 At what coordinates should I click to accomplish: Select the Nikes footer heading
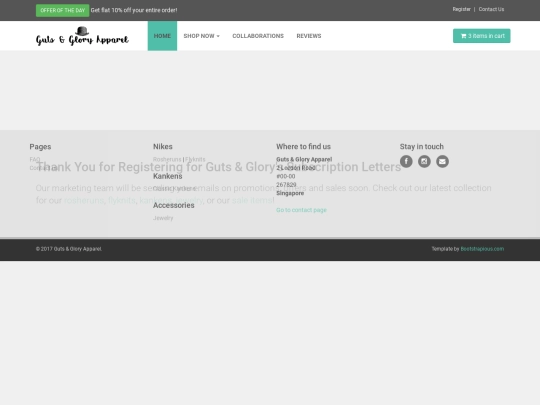(x=163, y=146)
